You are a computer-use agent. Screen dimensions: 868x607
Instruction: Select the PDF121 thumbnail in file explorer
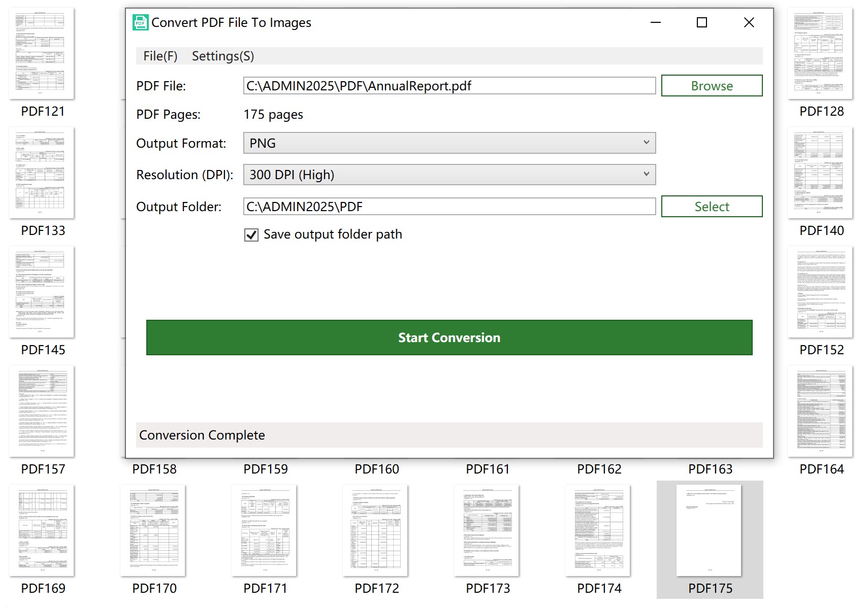point(42,53)
